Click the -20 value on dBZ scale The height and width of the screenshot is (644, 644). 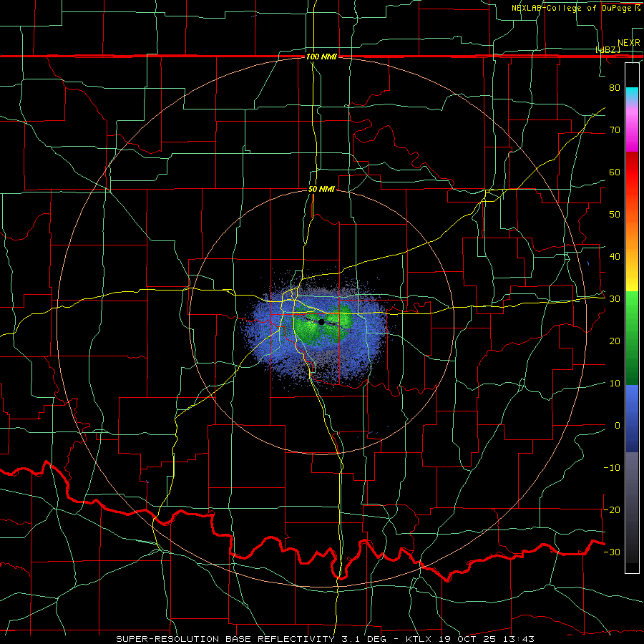pos(612,509)
